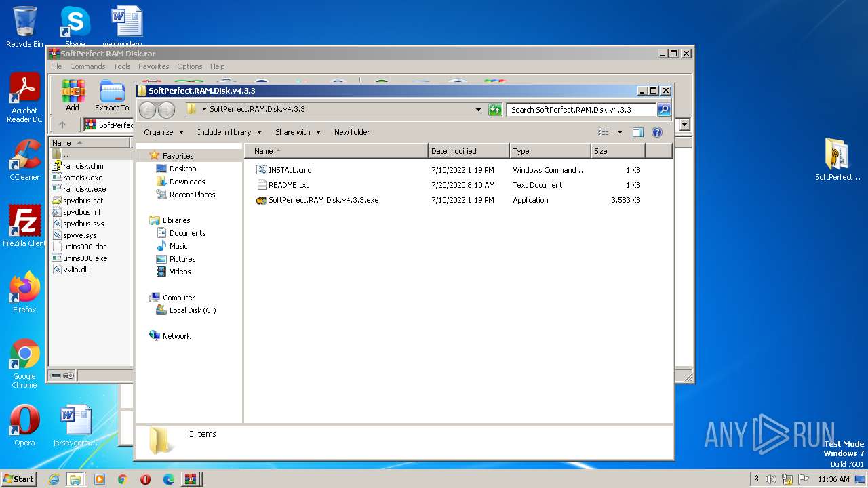Open address bar folder path arrow
Viewport: 868px width, 488px height.
[x=204, y=110]
